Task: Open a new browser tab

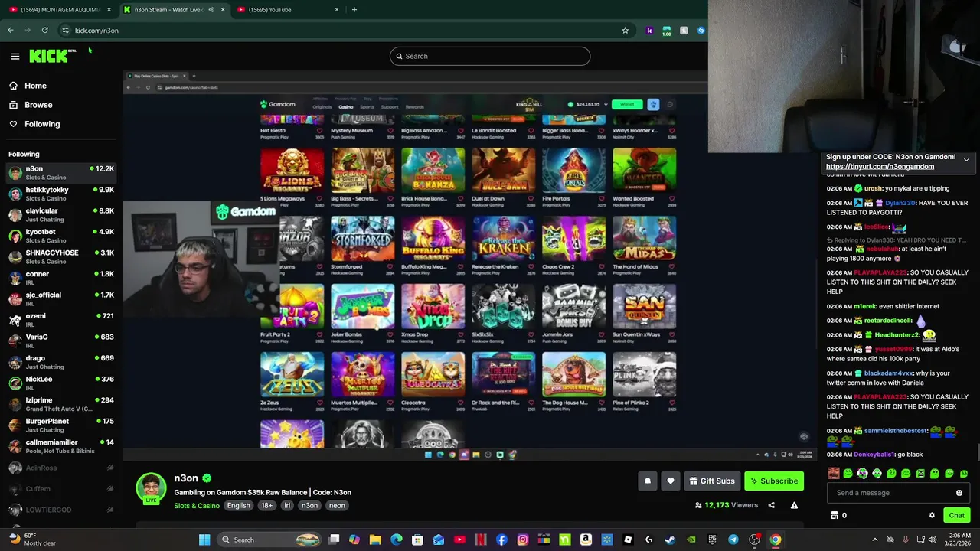Action: click(x=354, y=10)
